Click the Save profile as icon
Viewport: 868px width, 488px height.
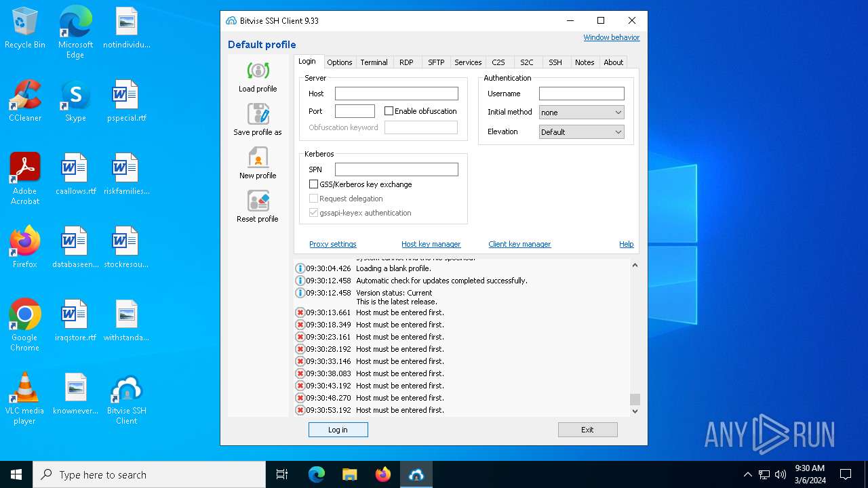[x=258, y=114]
